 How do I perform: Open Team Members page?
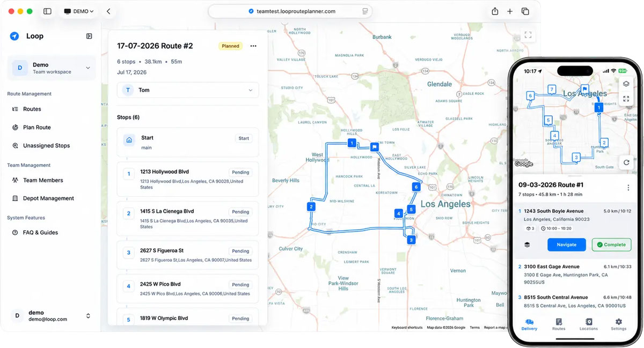(43, 180)
